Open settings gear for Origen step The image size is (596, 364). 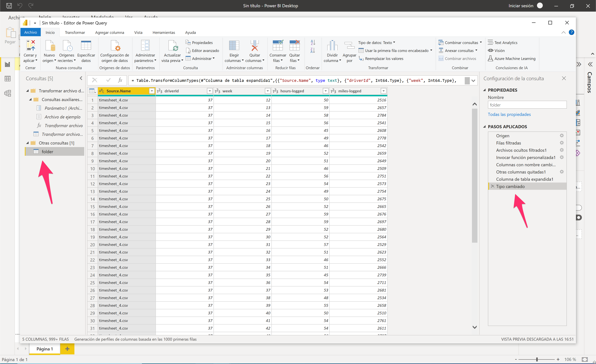click(x=562, y=136)
